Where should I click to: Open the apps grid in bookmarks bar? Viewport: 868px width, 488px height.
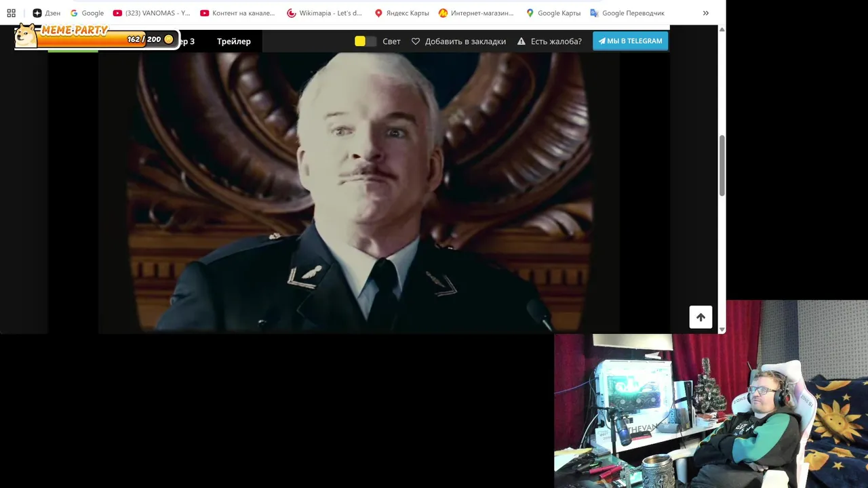(x=11, y=13)
